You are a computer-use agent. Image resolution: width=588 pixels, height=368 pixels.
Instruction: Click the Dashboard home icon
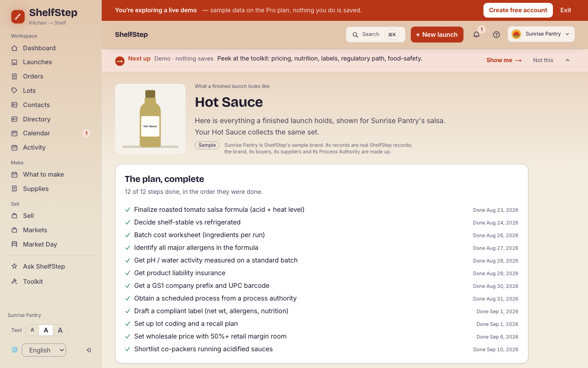(x=14, y=48)
